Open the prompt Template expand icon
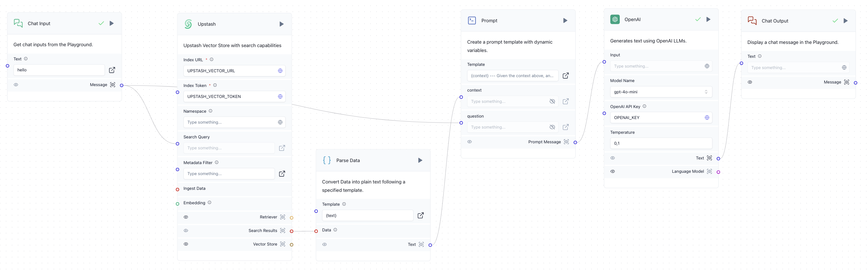The width and height of the screenshot is (868, 271). point(566,76)
